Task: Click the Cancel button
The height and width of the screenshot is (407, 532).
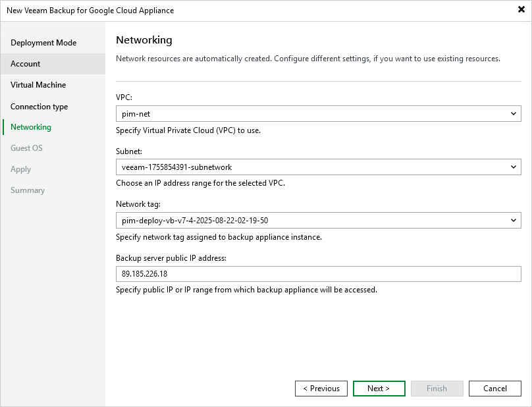Action: coord(495,389)
